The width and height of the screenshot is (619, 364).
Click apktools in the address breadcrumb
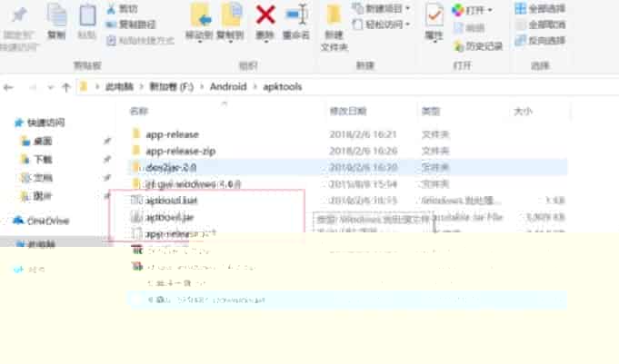pyautogui.click(x=283, y=87)
